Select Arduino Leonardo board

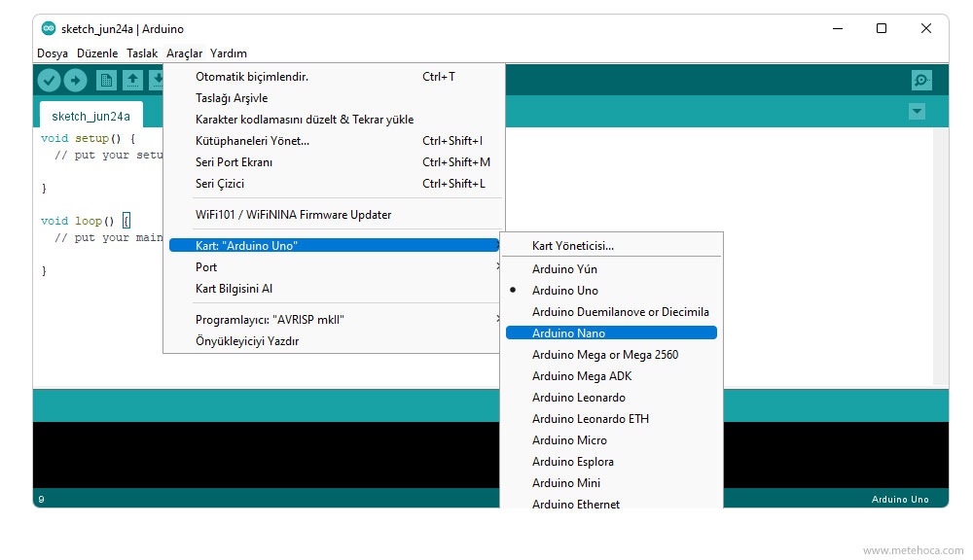tap(611, 398)
